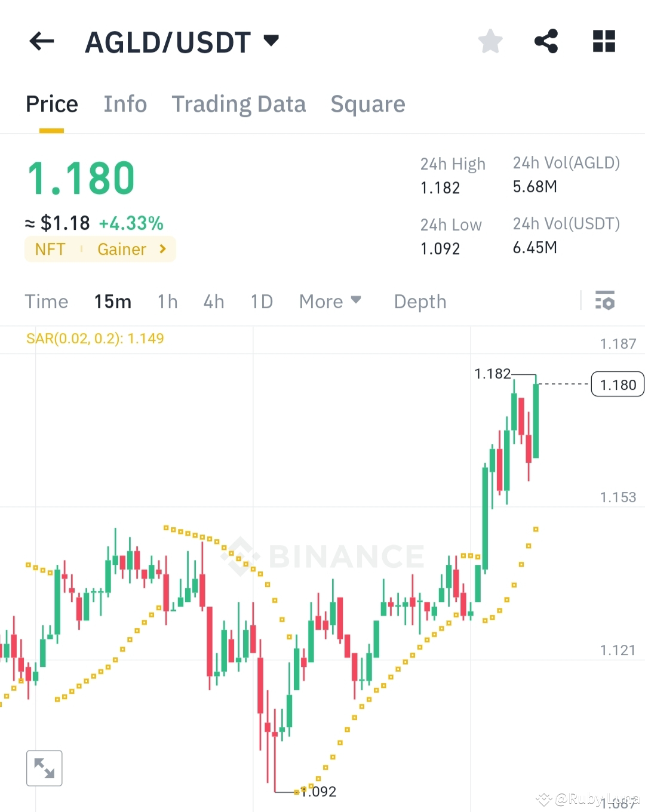Tap the share icon to share this pair

tap(546, 41)
